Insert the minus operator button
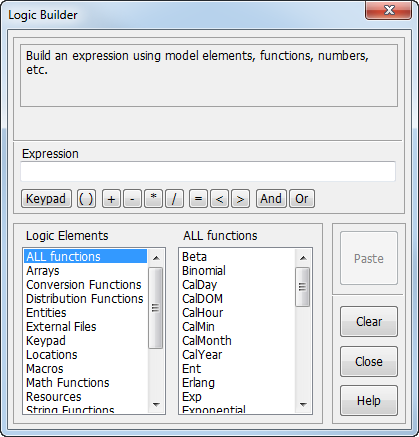 132,199
